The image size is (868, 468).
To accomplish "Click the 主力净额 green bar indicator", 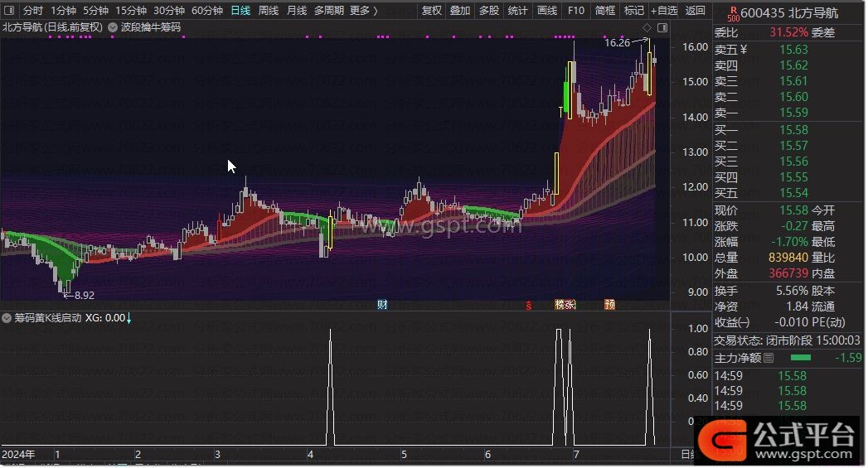I will [801, 358].
